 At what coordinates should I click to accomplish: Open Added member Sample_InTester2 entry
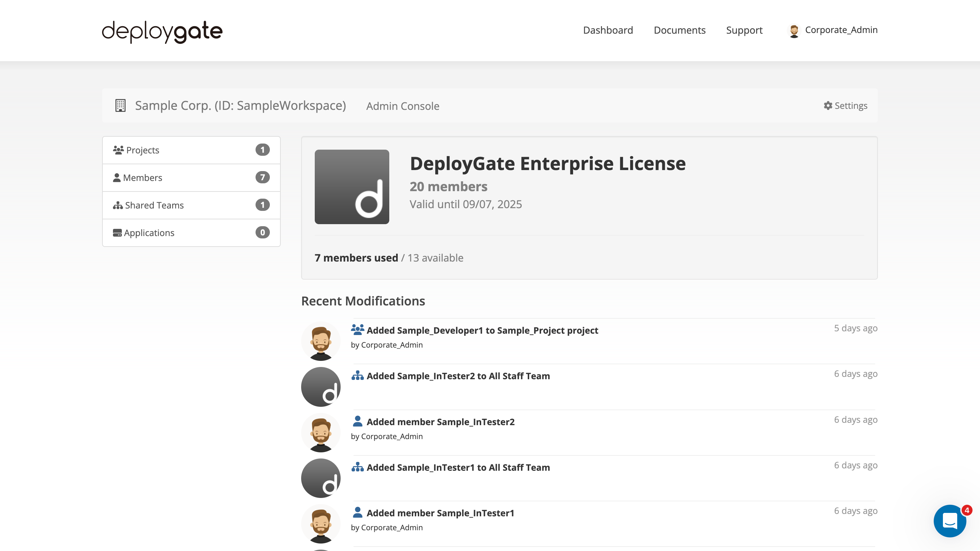(x=440, y=422)
